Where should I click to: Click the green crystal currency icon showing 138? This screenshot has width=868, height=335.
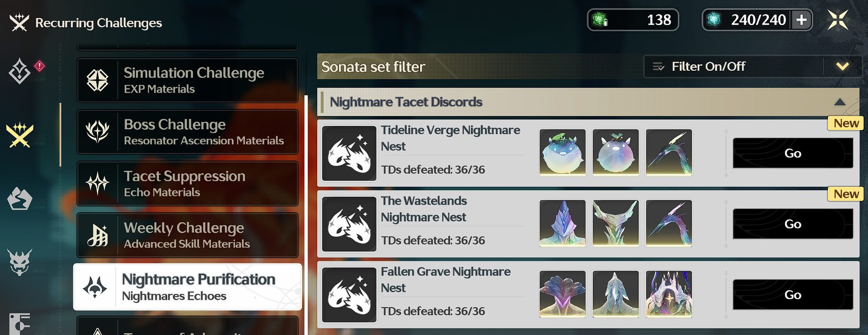(600, 20)
